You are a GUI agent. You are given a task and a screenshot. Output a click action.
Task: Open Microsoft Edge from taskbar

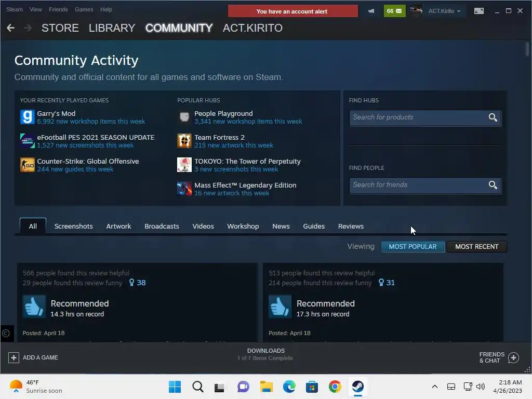pos(289,387)
